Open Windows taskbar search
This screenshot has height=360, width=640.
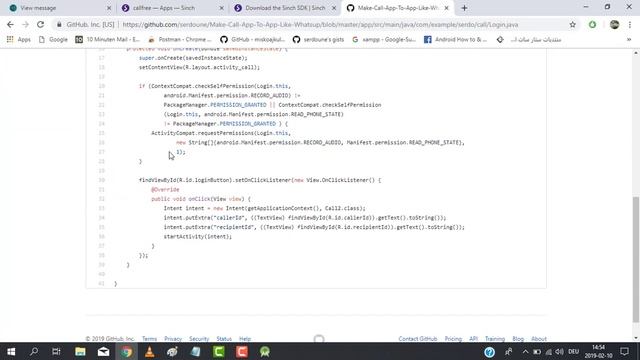click(x=34, y=351)
